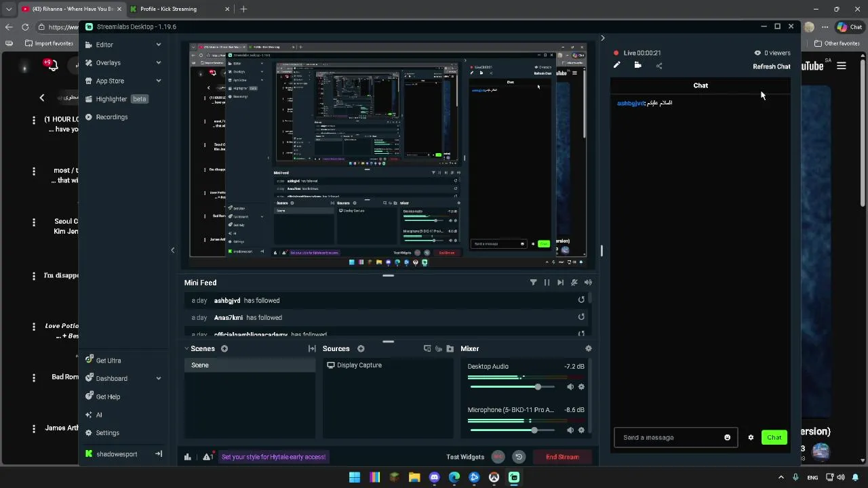The width and height of the screenshot is (868, 488).
Task: Select the Chat tab header
Action: 701,85
